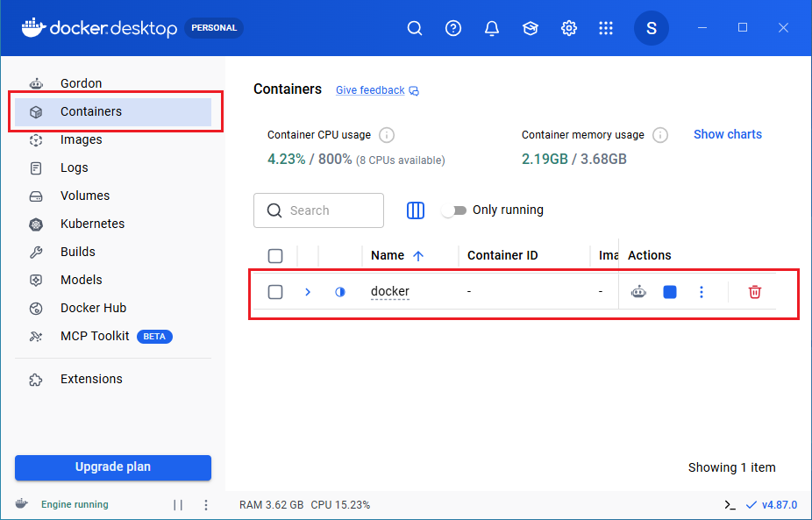This screenshot has height=520, width=812.
Task: Click the Engine running status
Action: [75, 504]
